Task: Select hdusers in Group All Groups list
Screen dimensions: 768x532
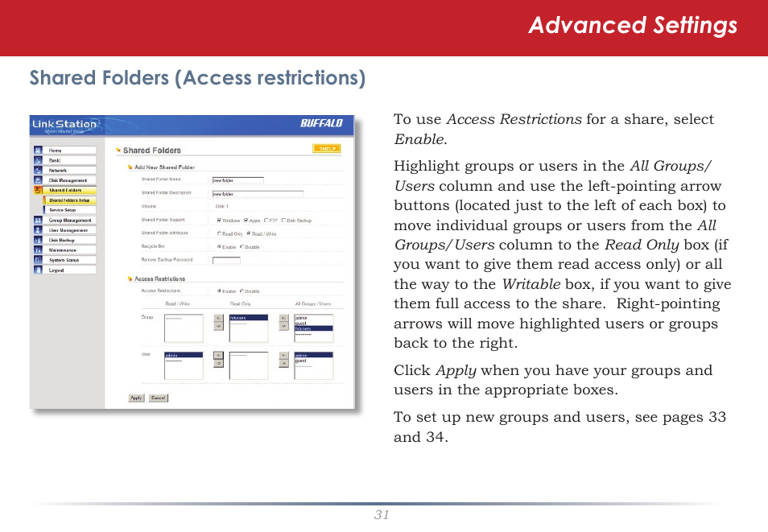Action: click(314, 328)
